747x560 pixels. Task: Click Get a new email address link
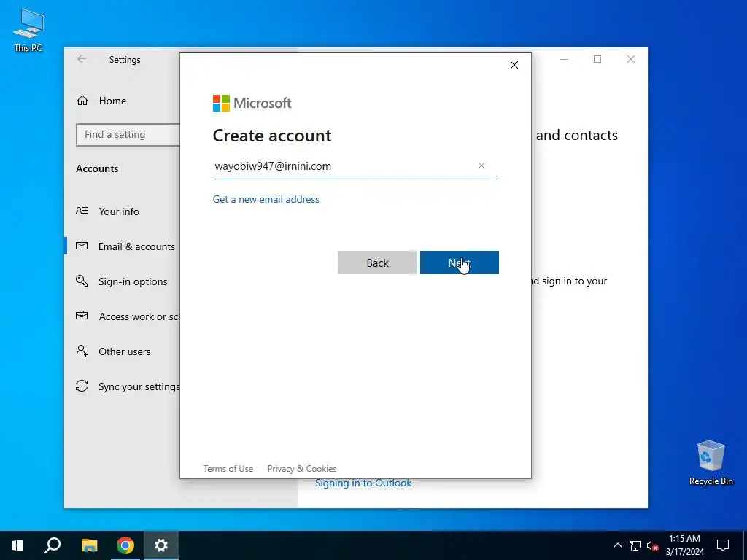(x=266, y=199)
